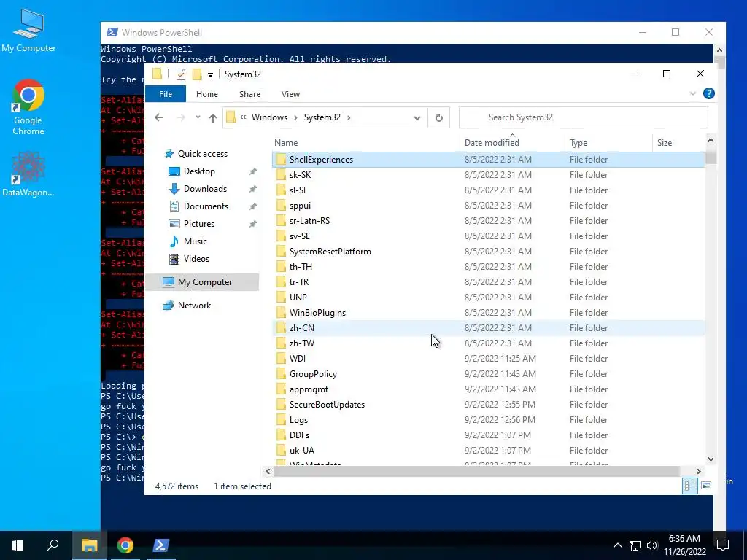The image size is (747, 560).
Task: Switch to Details view in status bar
Action: tap(690, 486)
